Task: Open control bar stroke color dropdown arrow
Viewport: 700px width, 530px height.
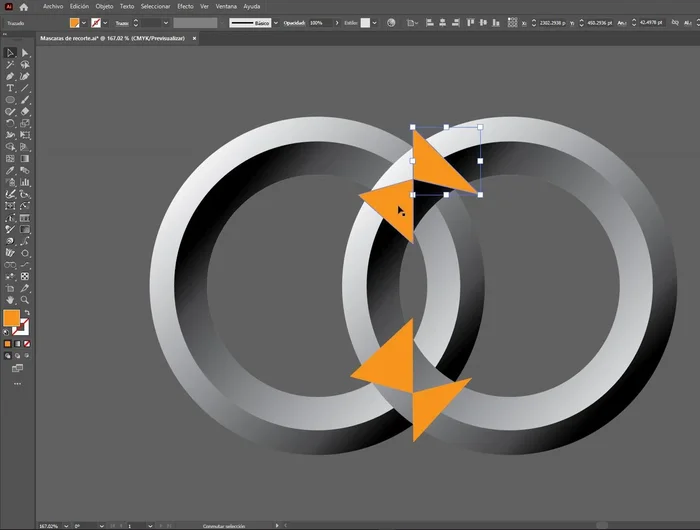Action: point(105,23)
